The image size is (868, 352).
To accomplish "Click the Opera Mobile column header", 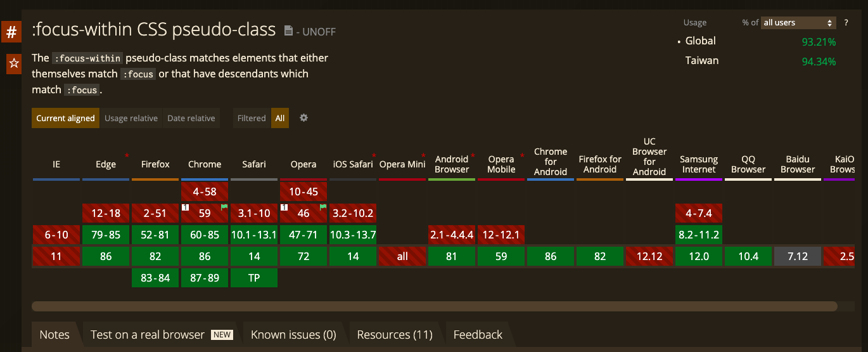I will [501, 164].
